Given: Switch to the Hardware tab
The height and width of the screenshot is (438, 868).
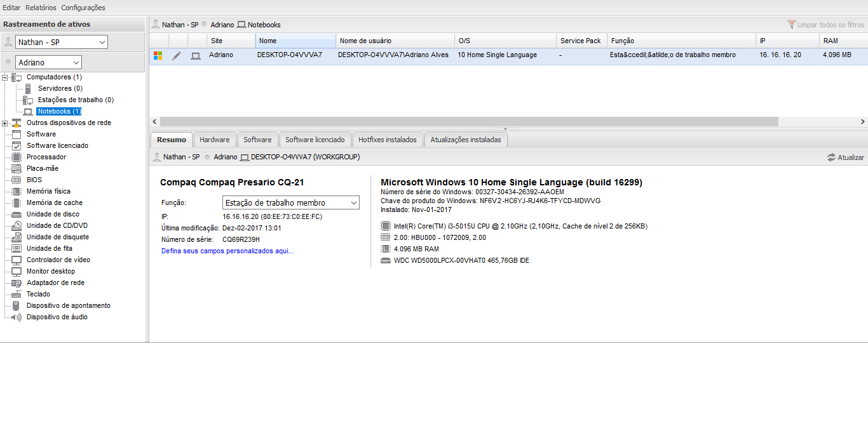Looking at the screenshot, I should (215, 140).
